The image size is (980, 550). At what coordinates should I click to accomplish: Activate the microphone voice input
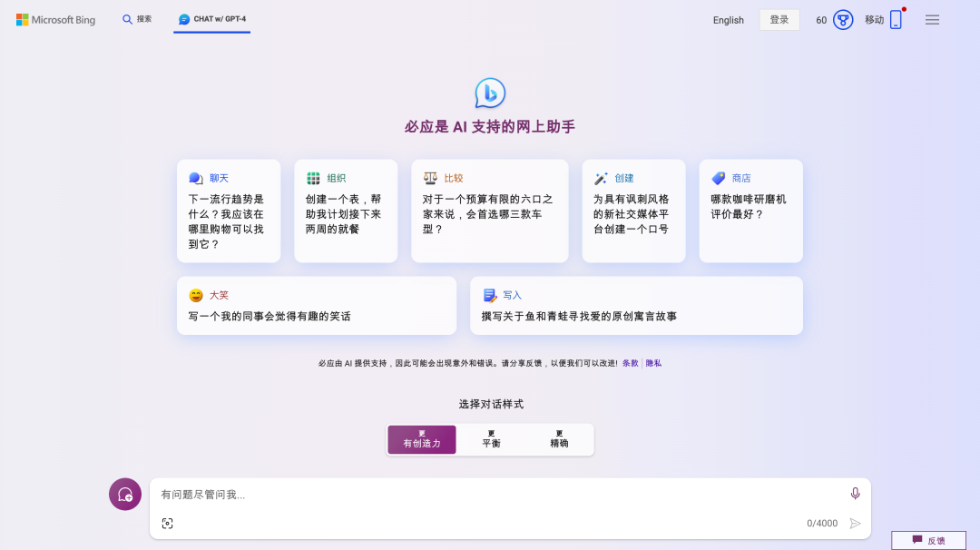(855, 494)
